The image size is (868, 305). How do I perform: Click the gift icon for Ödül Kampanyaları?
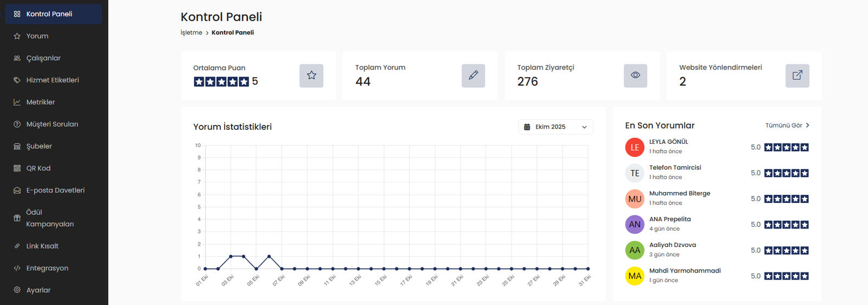point(17,218)
